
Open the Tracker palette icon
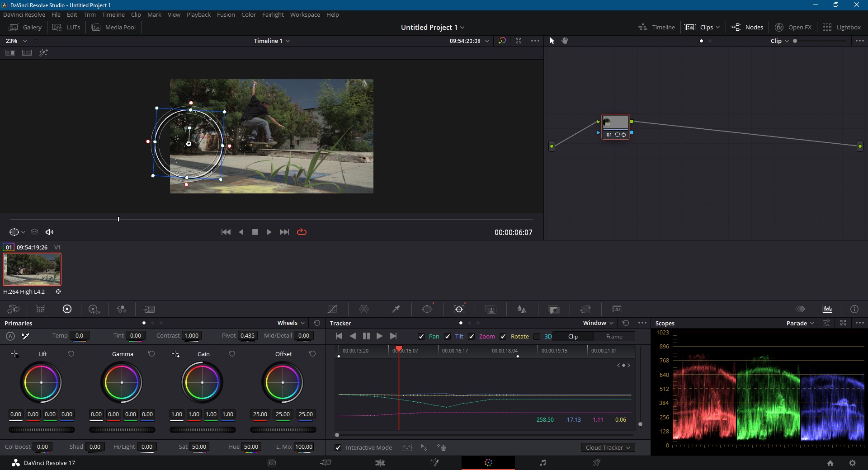pos(459,309)
